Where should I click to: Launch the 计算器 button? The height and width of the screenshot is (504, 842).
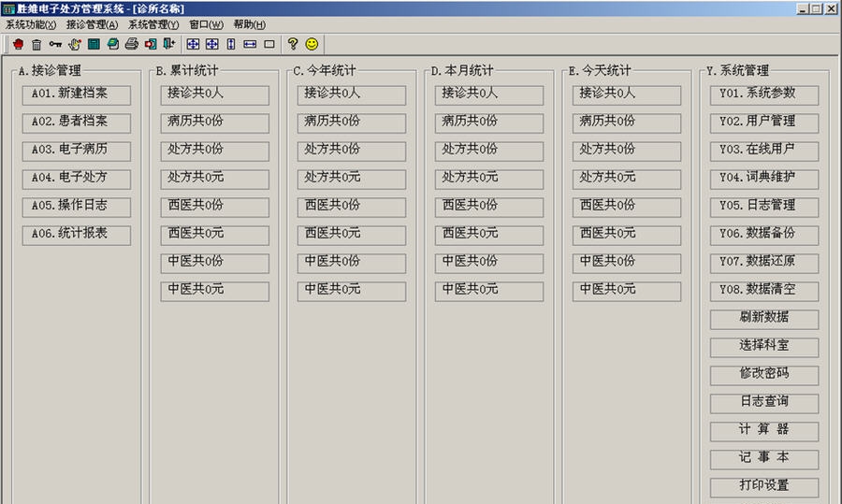point(764,431)
